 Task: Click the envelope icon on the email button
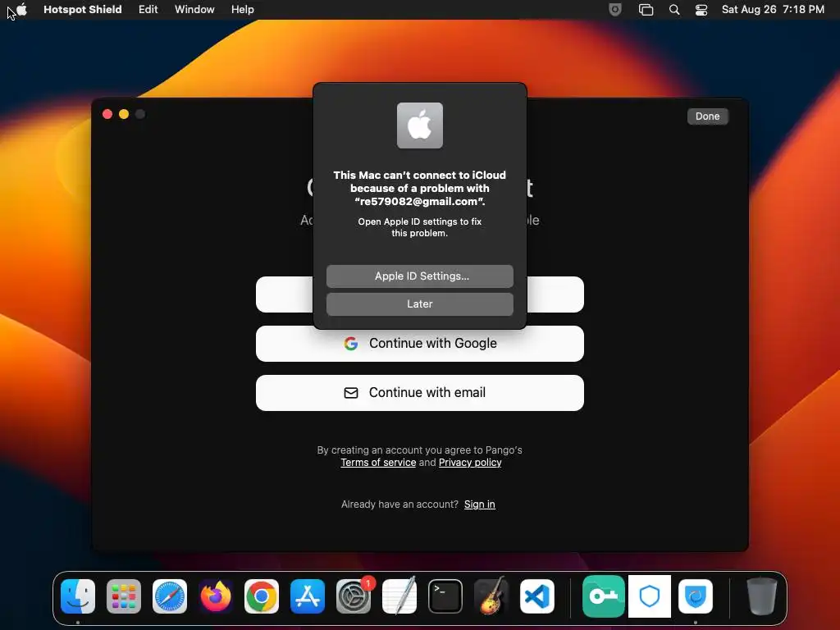tap(351, 393)
